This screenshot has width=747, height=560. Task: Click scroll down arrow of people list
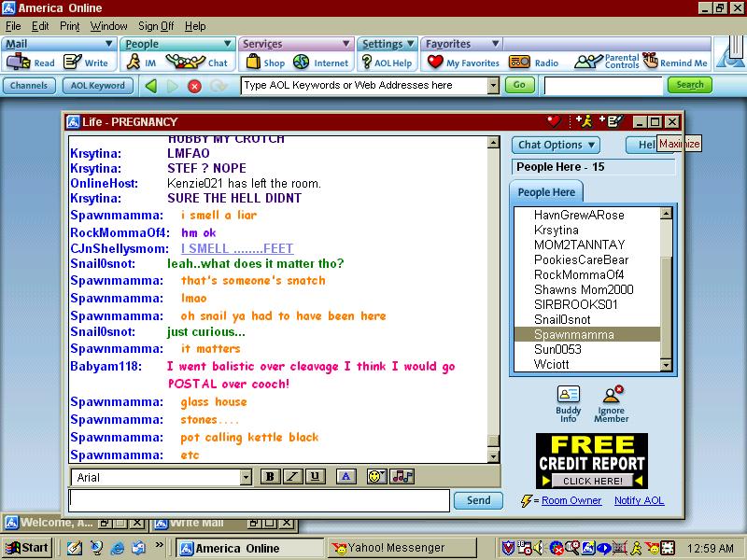[666, 365]
